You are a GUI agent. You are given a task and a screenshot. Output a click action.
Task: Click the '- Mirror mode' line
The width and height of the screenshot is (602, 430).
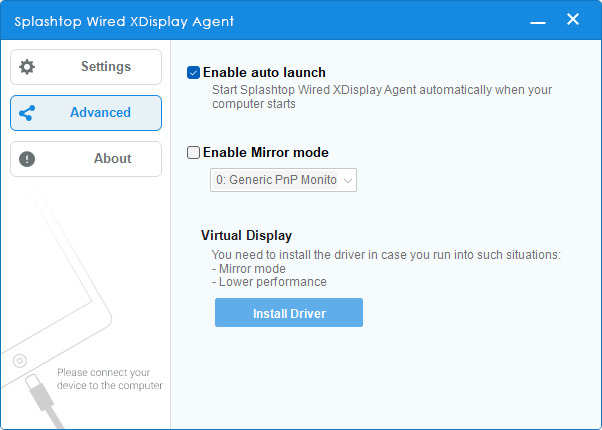[249, 268]
